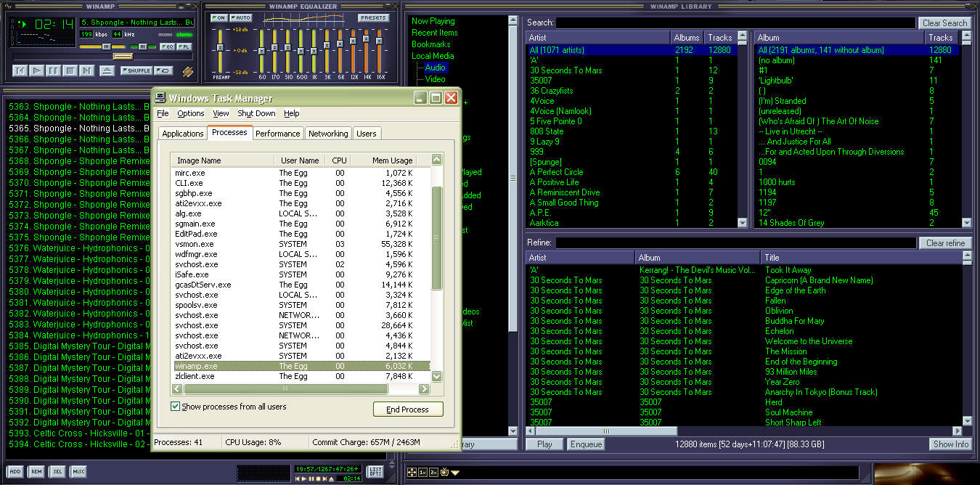
Task: Switch to the Applications tab
Action: (x=183, y=134)
